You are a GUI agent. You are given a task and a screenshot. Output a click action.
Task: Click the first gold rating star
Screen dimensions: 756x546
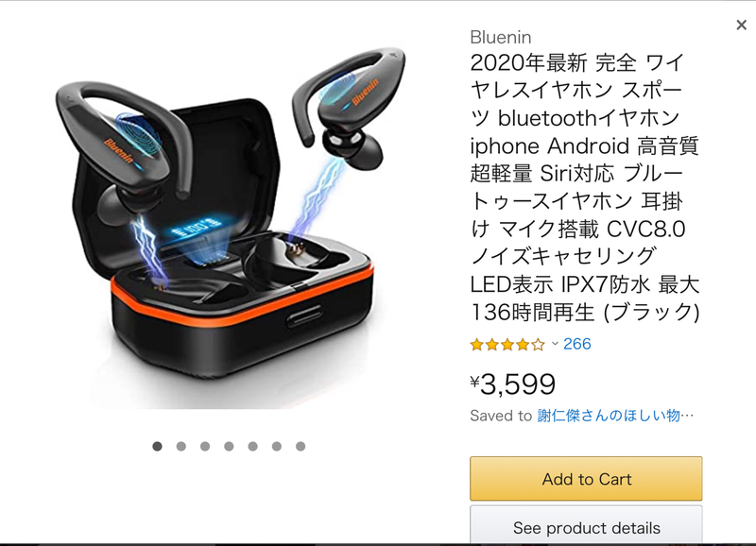[477, 344]
